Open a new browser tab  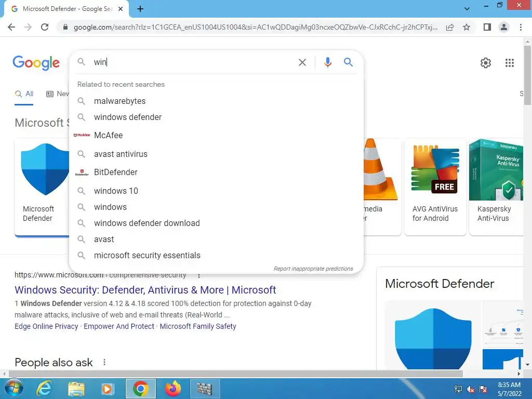pos(140,9)
